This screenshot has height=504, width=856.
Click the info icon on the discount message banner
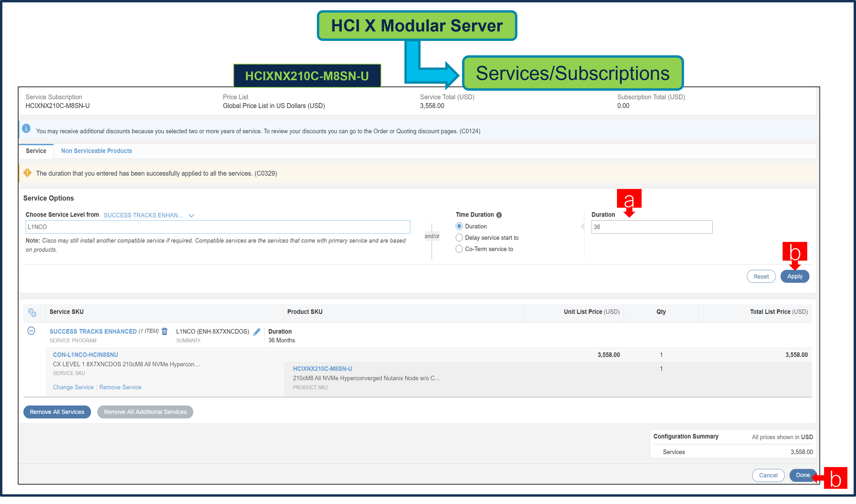[26, 129]
